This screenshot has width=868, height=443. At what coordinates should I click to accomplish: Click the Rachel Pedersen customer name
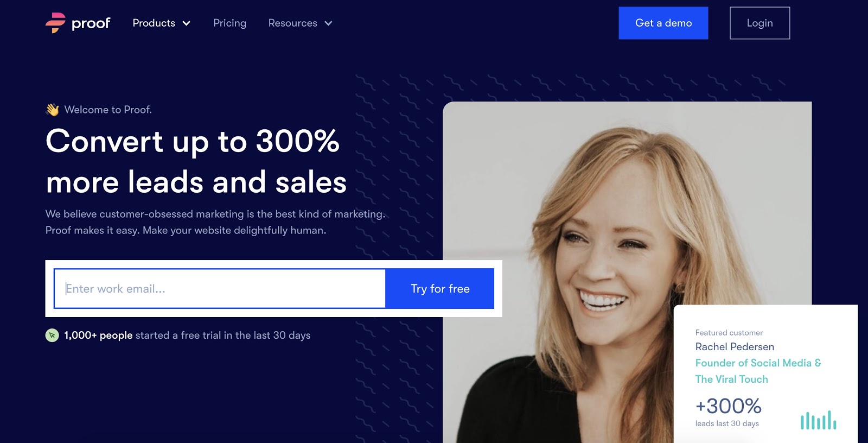pyautogui.click(x=735, y=346)
